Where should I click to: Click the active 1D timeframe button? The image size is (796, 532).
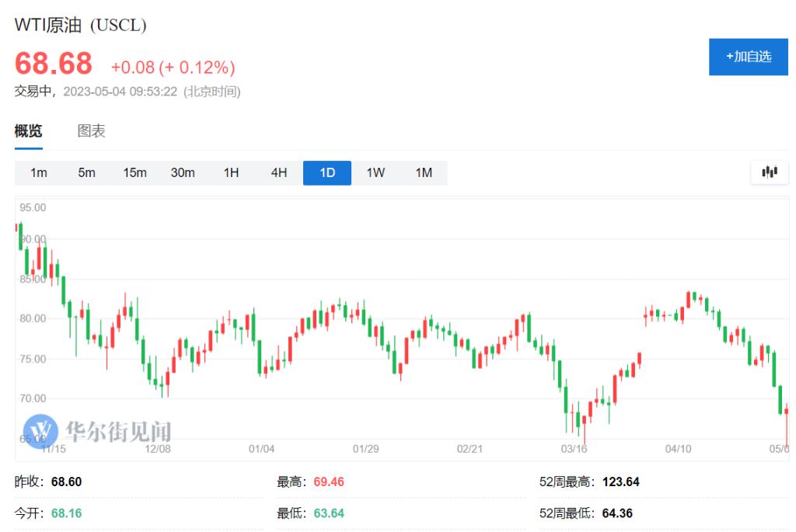[326, 172]
